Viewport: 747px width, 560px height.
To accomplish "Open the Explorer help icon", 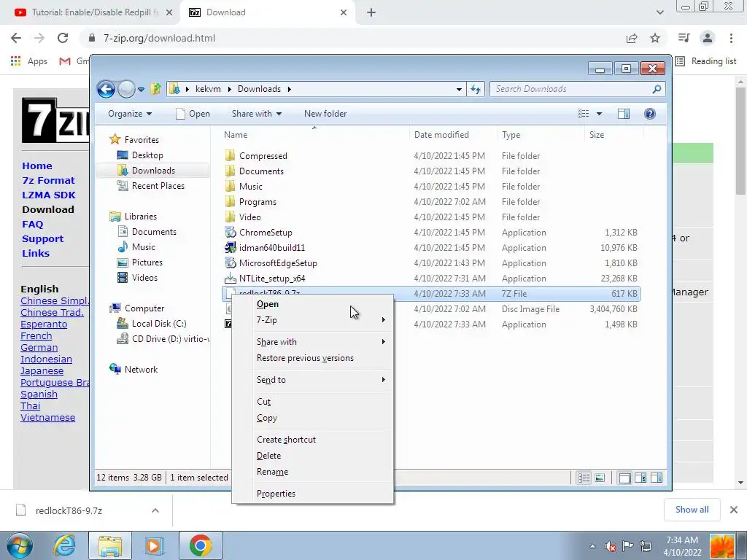I will point(650,114).
